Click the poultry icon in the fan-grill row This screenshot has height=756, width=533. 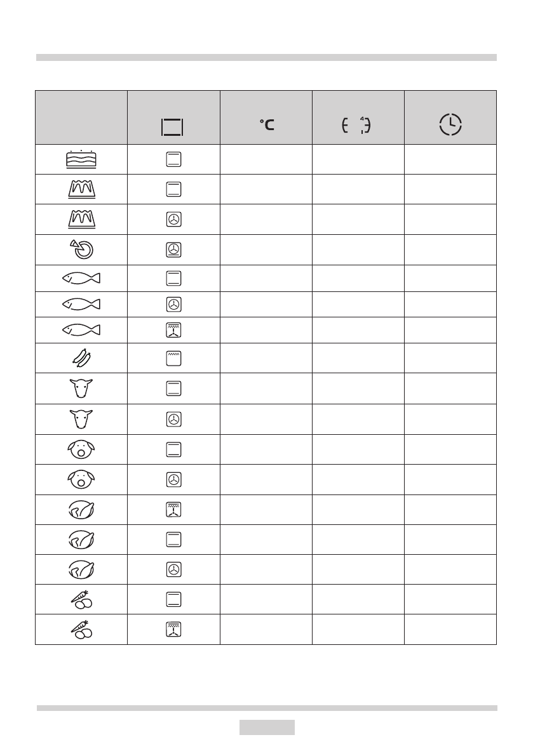[81, 509]
